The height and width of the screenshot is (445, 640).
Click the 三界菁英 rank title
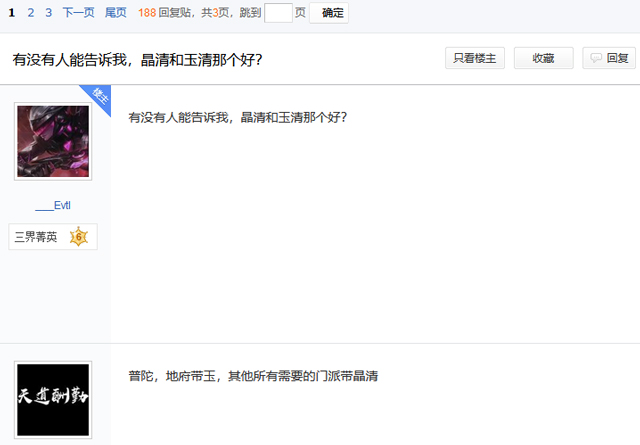[36, 237]
